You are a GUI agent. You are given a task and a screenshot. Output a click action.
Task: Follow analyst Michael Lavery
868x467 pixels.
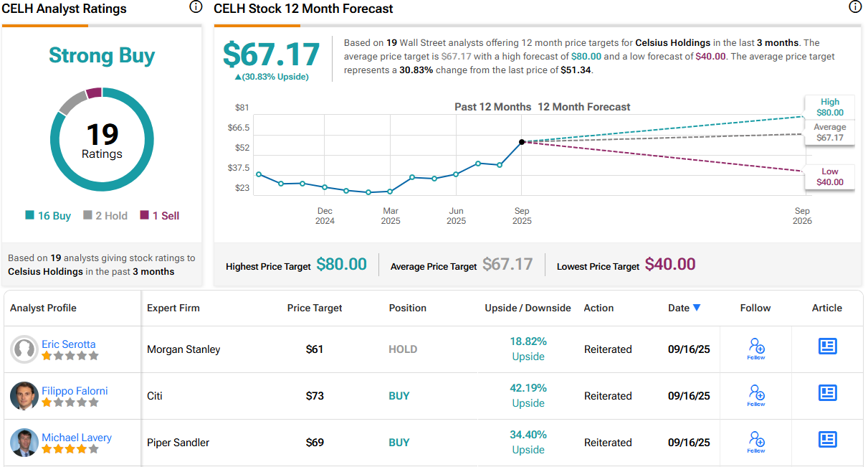tap(755, 443)
